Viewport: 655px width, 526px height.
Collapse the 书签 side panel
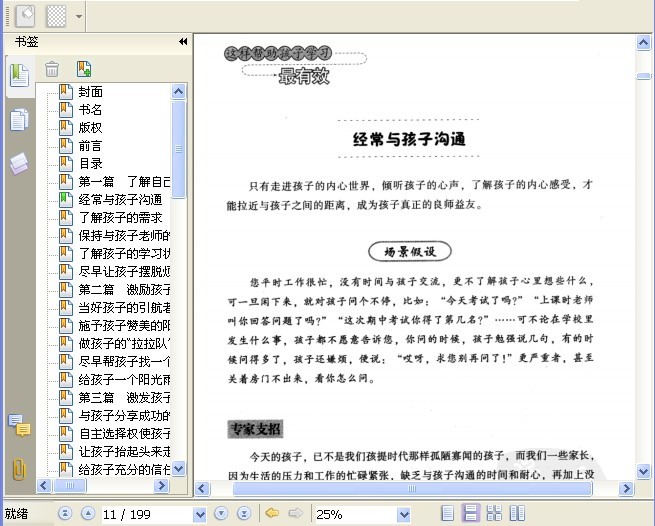pyautogui.click(x=183, y=41)
